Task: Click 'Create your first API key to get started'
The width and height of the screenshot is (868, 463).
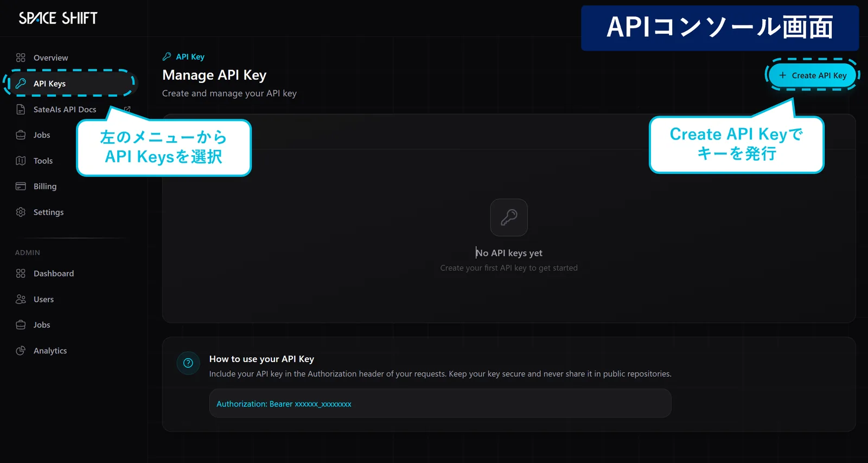Action: pos(509,268)
